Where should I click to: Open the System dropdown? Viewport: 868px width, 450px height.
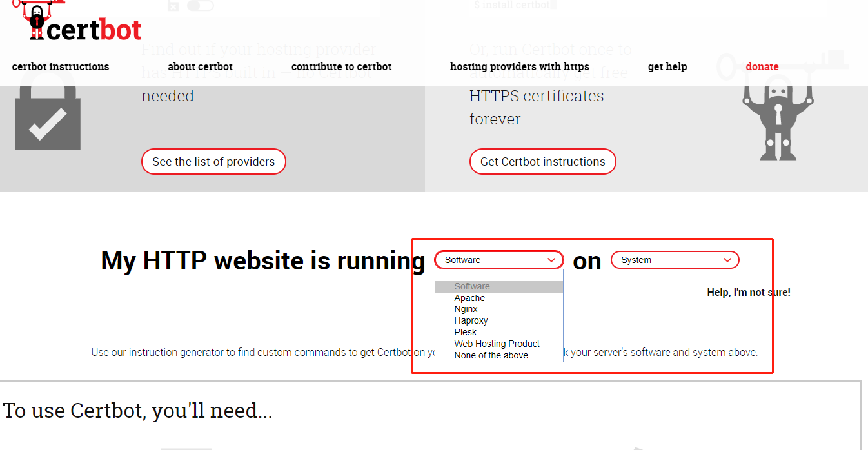(675, 260)
